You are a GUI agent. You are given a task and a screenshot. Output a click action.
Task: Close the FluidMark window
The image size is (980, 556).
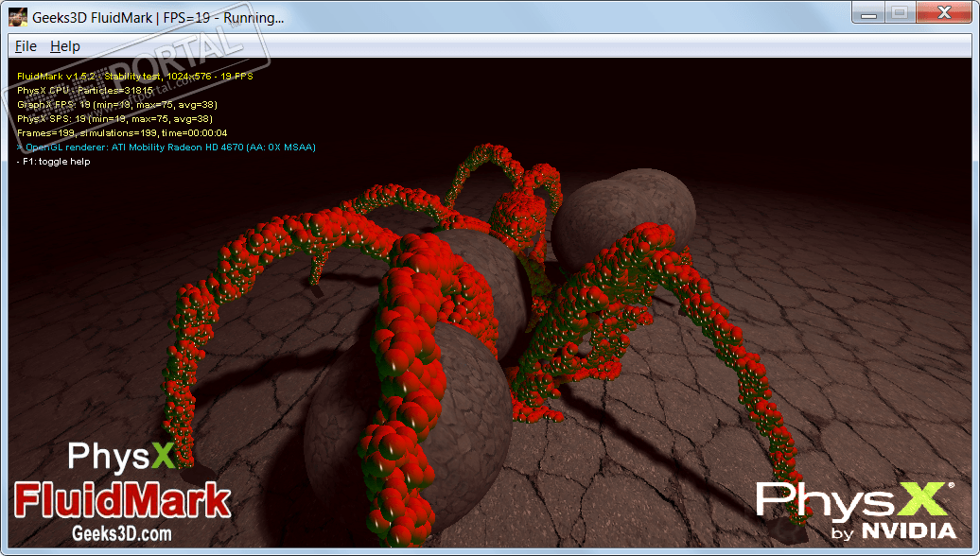click(x=944, y=12)
